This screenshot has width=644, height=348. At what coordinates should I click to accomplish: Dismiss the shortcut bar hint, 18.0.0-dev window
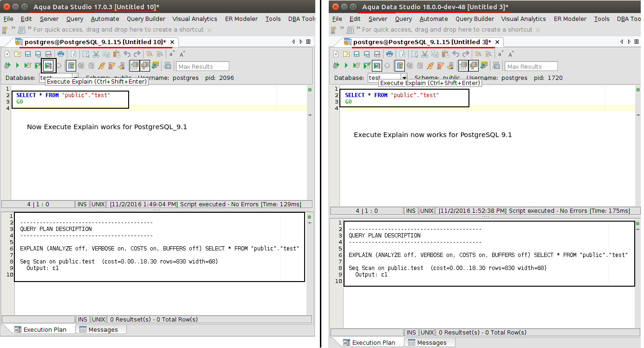tap(538, 30)
